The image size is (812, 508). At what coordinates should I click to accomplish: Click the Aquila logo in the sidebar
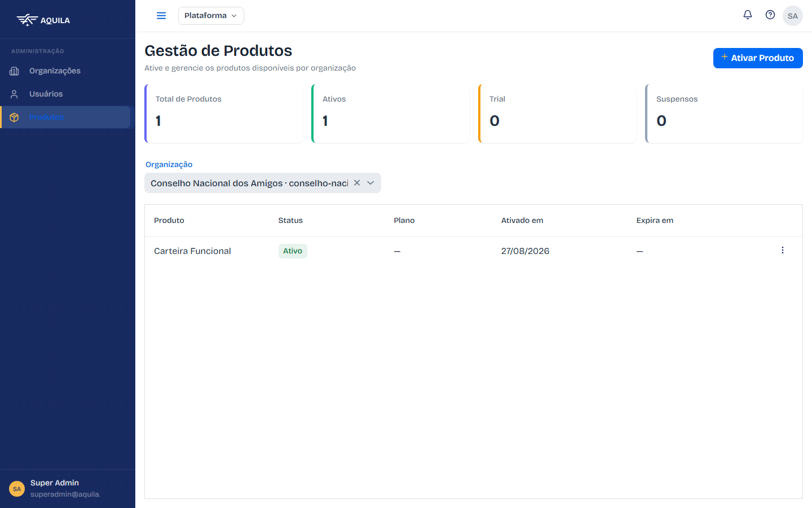[x=43, y=20]
